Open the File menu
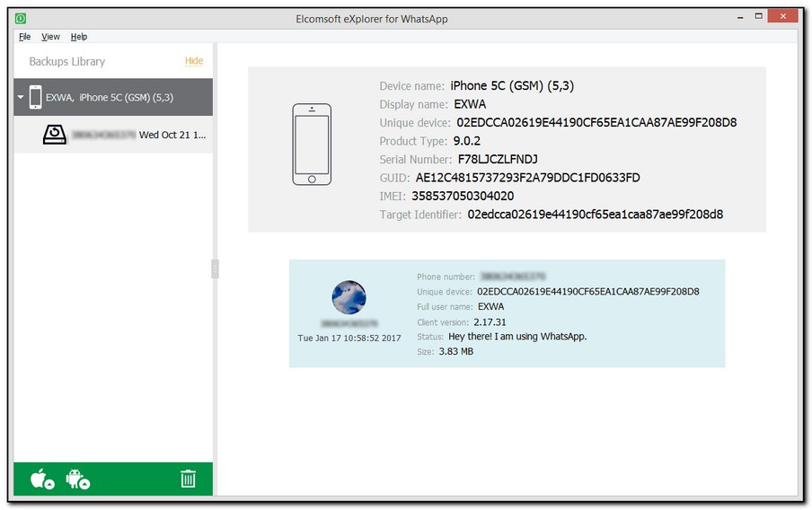812x510 pixels. tap(24, 37)
